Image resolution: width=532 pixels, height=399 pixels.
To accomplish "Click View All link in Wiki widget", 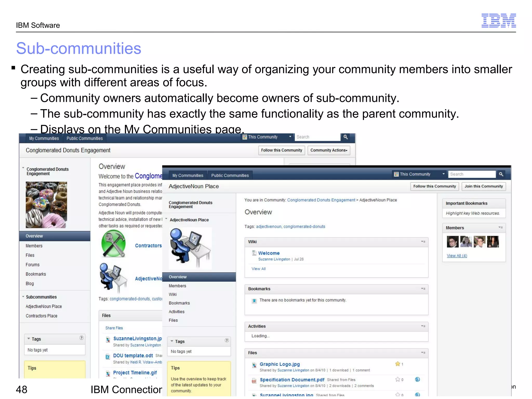I will click(x=258, y=269).
